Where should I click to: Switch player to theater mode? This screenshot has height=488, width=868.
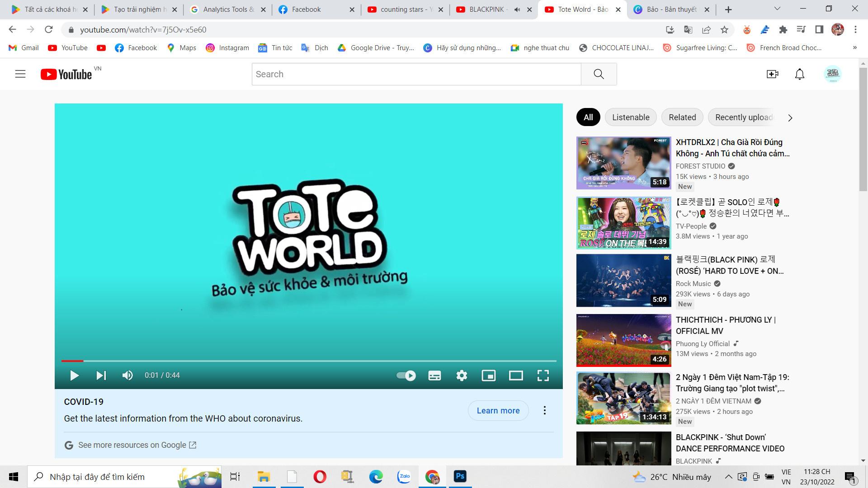[516, 375]
